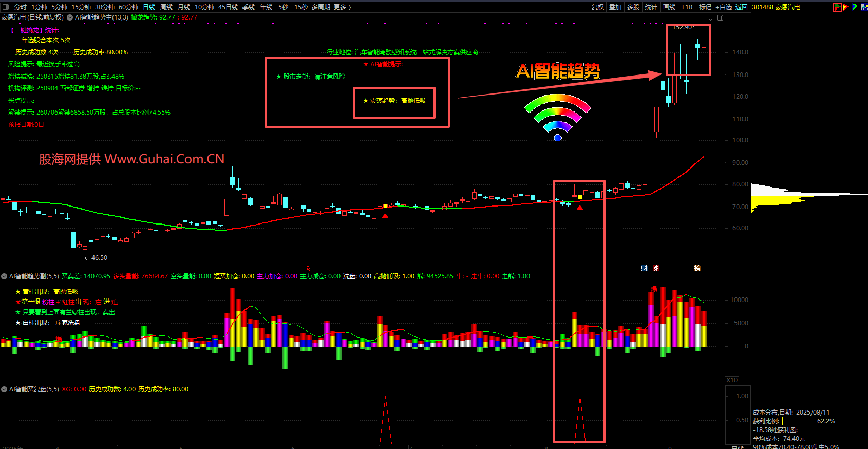Open the 榜 ranking marker icon
The width and height of the screenshot is (868, 449).
pos(697,268)
